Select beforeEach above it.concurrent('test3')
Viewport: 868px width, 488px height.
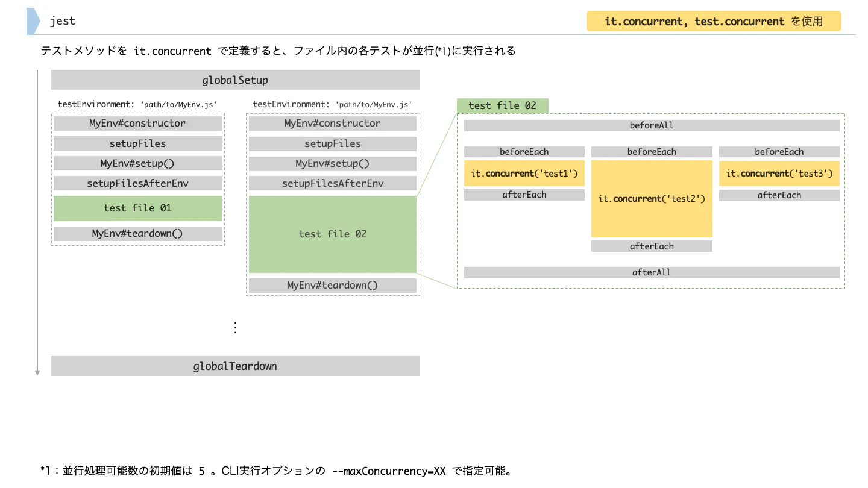coord(779,152)
